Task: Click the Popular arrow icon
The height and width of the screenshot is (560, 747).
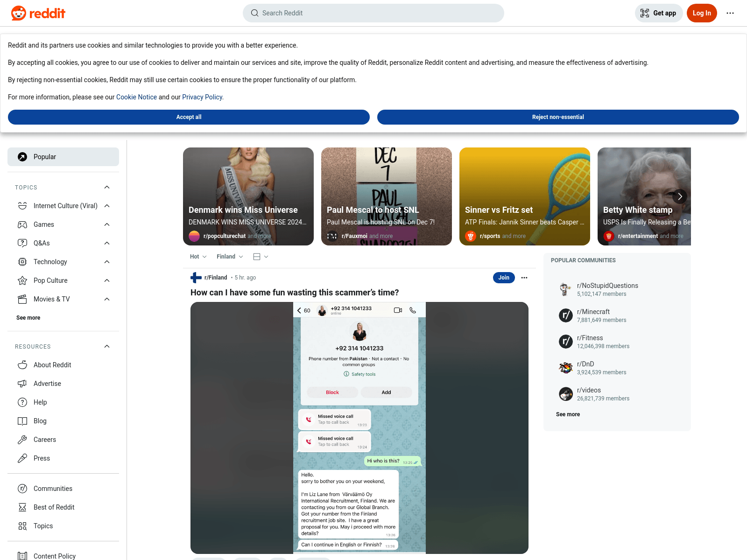Action: (x=22, y=157)
